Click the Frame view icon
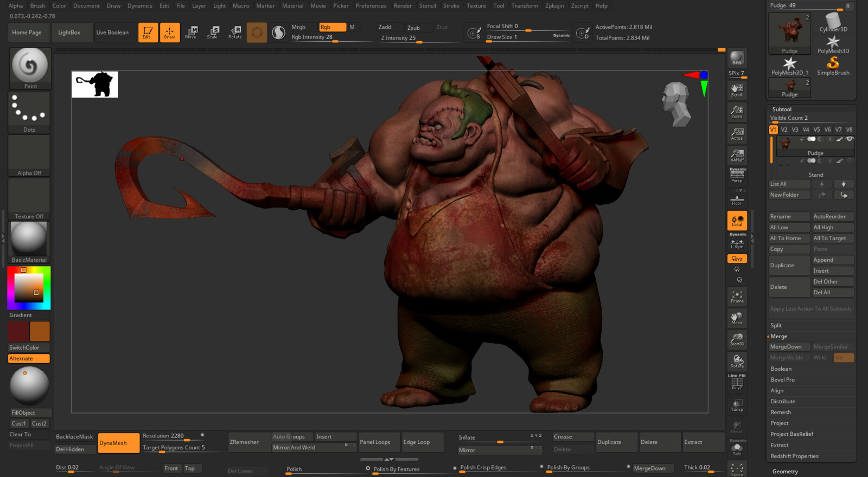This screenshot has width=868, height=477. tap(737, 296)
